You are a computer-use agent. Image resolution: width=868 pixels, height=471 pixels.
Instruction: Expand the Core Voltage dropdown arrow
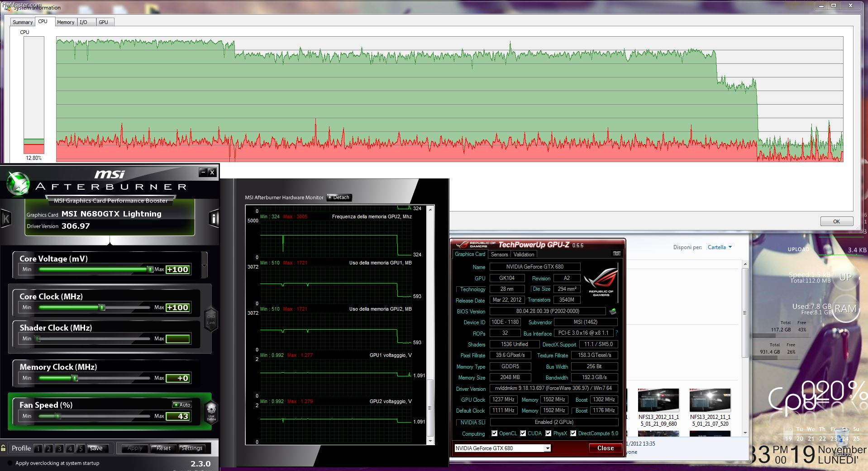tap(205, 265)
